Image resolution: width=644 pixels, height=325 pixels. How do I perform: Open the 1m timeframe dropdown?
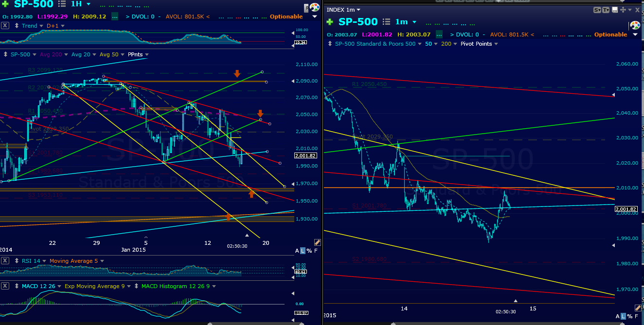coord(414,22)
